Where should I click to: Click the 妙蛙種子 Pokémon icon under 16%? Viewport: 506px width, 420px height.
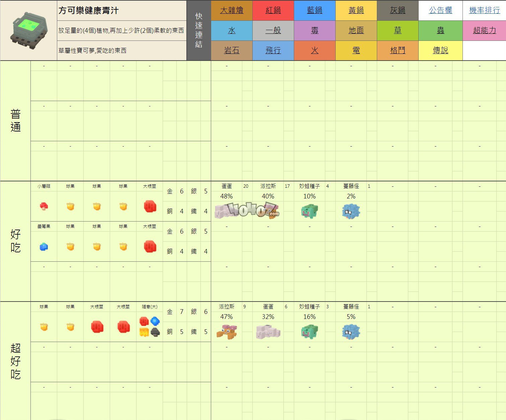310,332
